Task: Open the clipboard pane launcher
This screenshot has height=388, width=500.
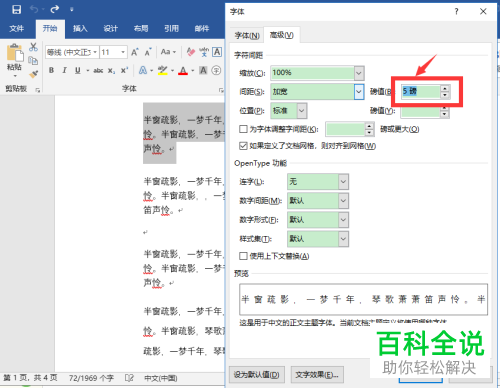Action: (38, 90)
